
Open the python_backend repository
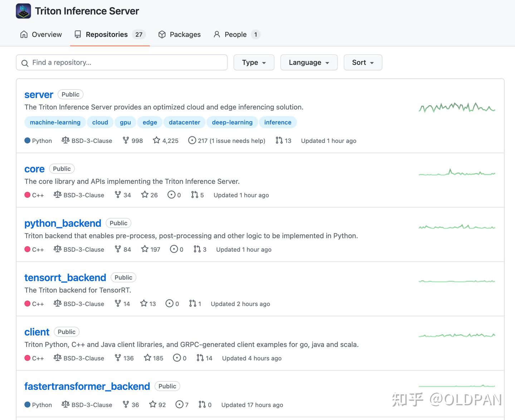point(63,223)
